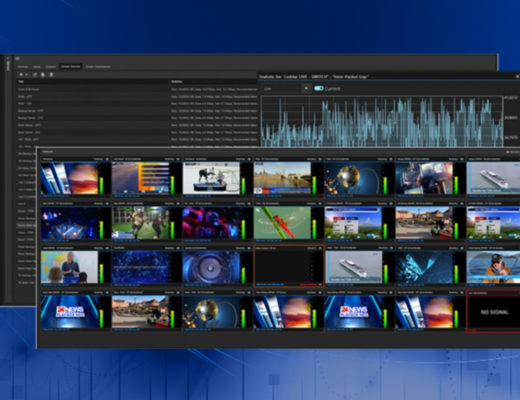Select the red dragonfly thumbnail
Viewport: 520px width, 400px height.
pos(282,223)
